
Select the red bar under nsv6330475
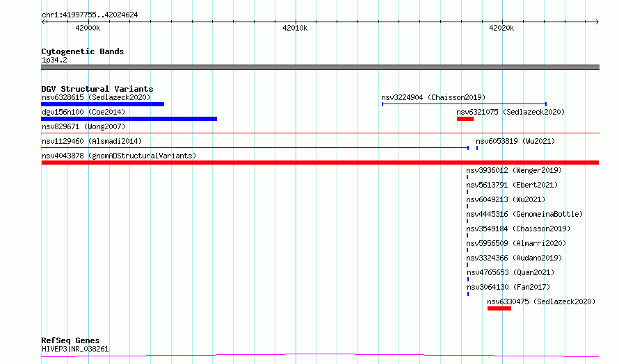coord(499,308)
